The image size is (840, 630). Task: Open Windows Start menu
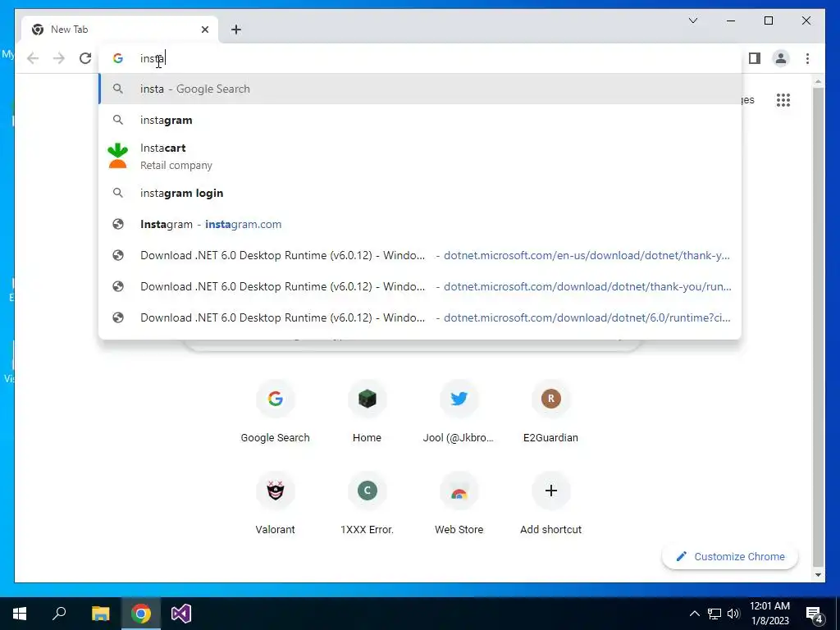[x=20, y=614]
